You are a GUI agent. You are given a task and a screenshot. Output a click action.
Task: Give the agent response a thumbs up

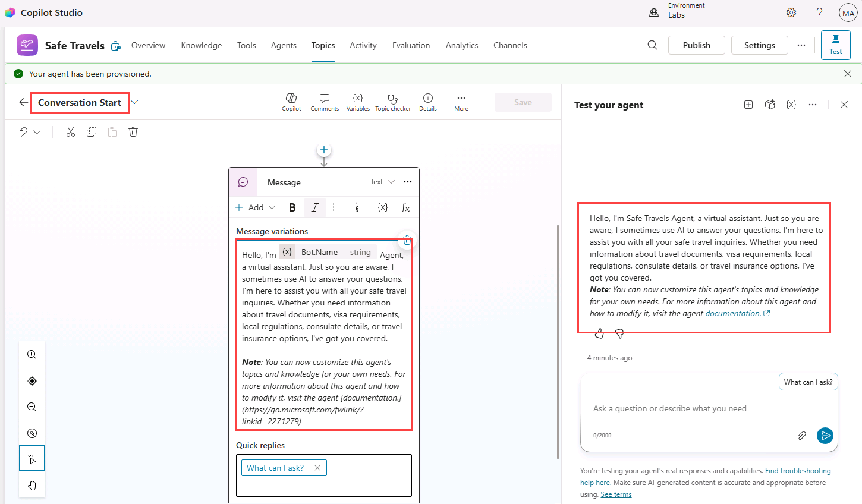click(x=599, y=334)
